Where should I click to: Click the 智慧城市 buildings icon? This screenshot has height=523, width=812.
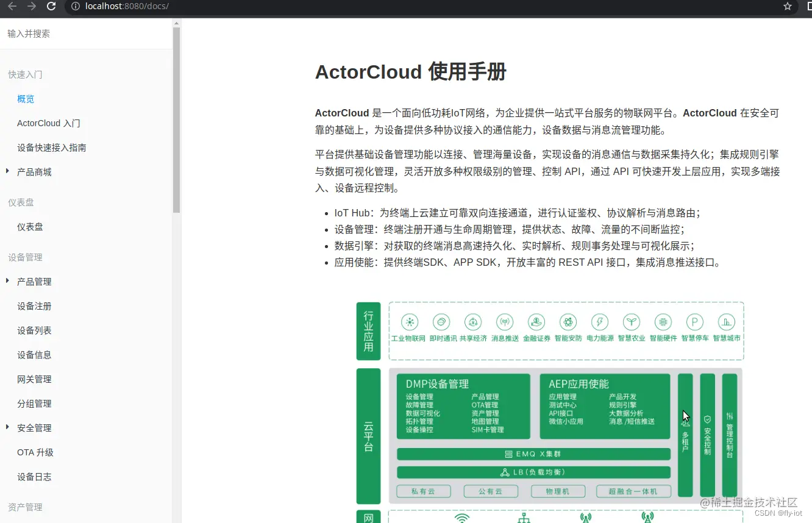726,322
